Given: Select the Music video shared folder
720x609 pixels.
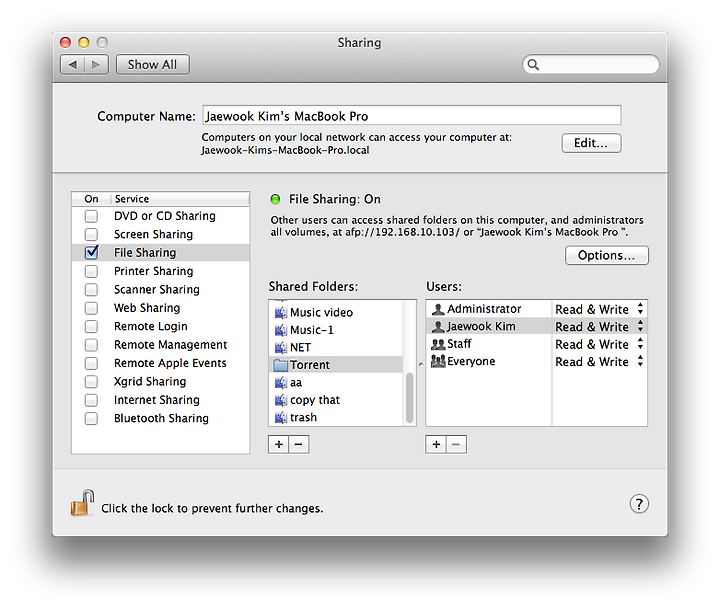Looking at the screenshot, I should [336, 312].
